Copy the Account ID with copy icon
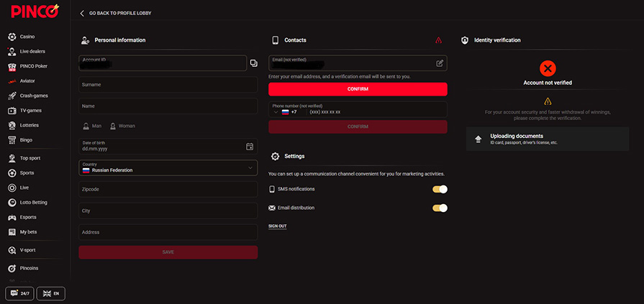Viewport: 644px width, 304px height. [254, 63]
